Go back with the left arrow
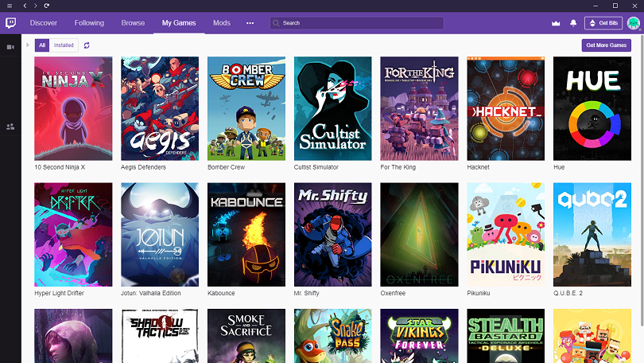 pyautogui.click(x=25, y=6)
